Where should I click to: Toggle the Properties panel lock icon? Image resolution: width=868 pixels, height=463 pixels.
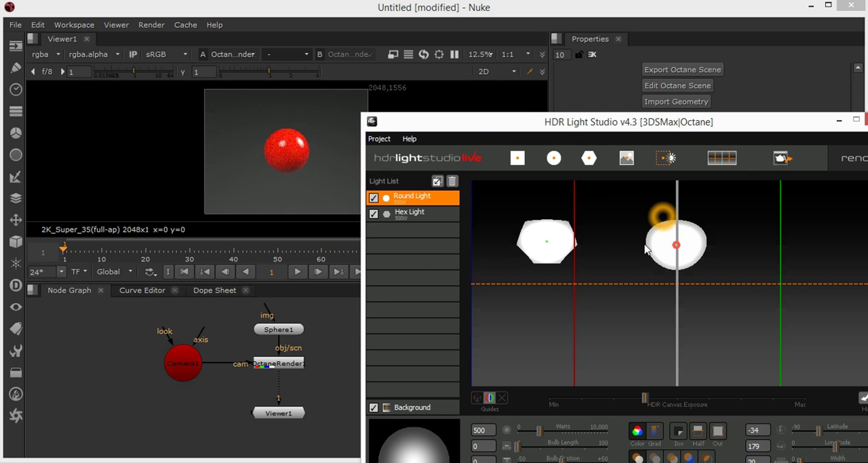coord(579,55)
